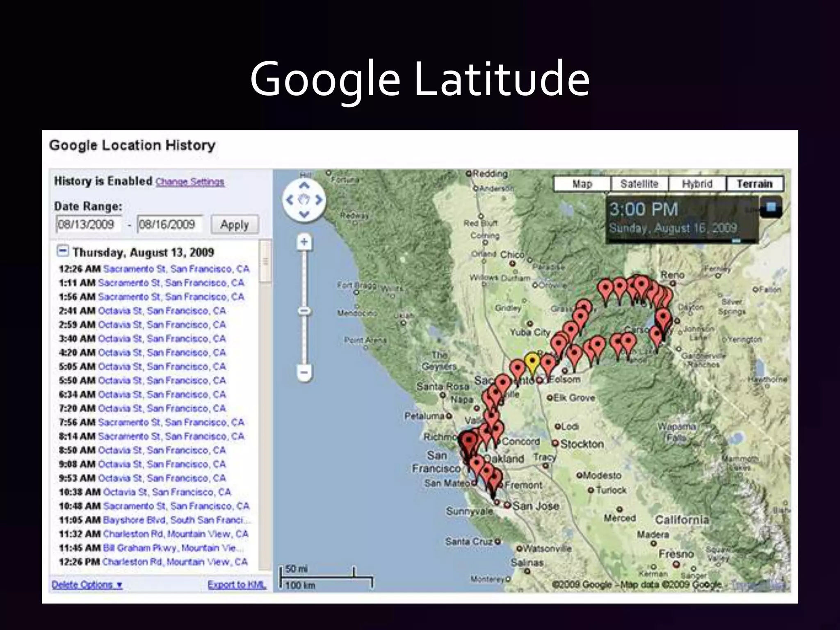Focus the end date field 08/16/2009

[169, 224]
